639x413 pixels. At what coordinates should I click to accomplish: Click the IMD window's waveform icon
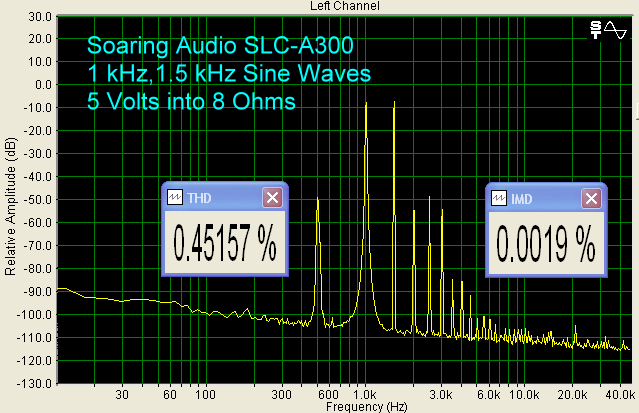click(499, 199)
